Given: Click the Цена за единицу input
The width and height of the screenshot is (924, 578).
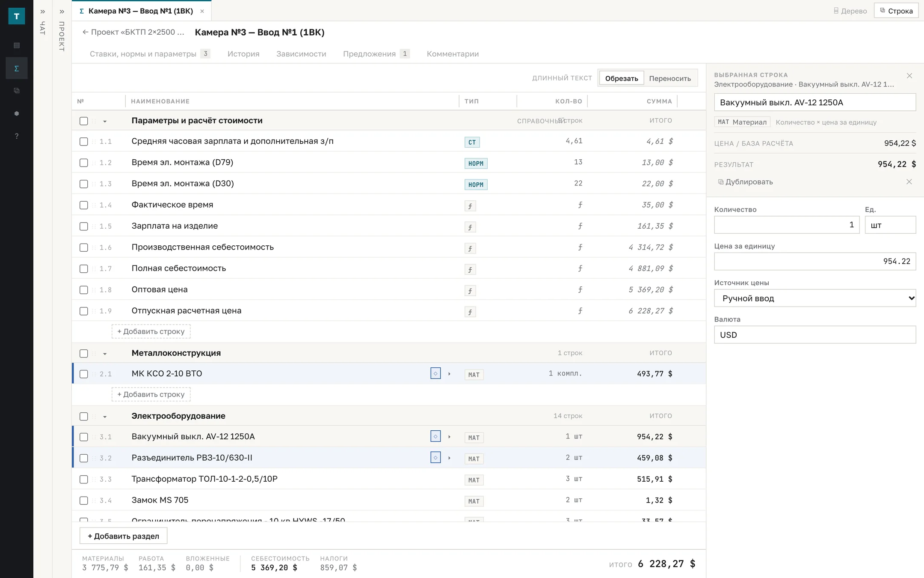Looking at the screenshot, I should (815, 261).
